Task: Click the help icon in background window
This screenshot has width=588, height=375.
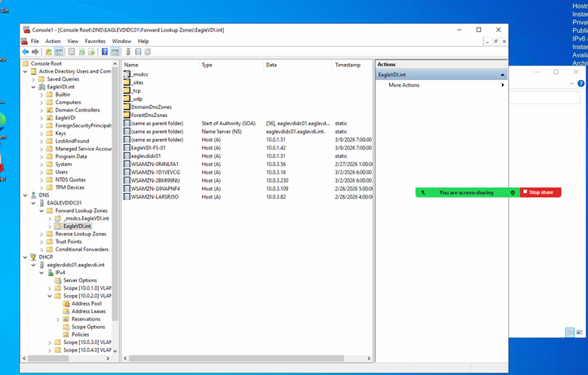Action: (581, 84)
